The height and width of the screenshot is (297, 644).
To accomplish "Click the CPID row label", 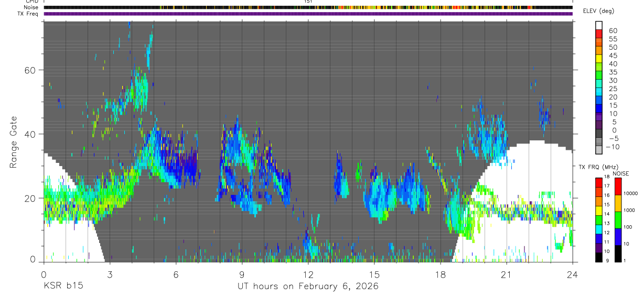I will coord(33,2).
